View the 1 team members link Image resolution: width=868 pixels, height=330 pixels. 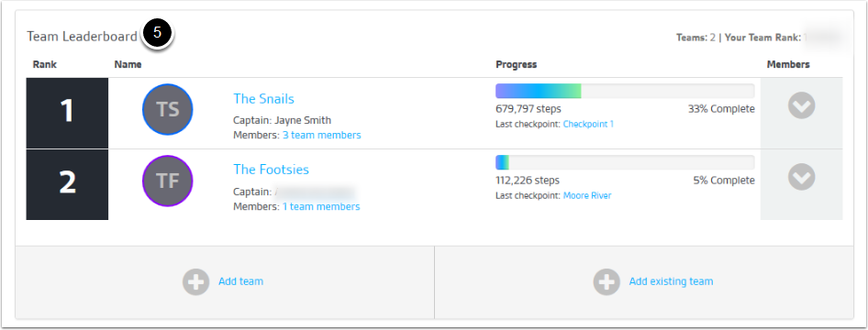point(321,206)
